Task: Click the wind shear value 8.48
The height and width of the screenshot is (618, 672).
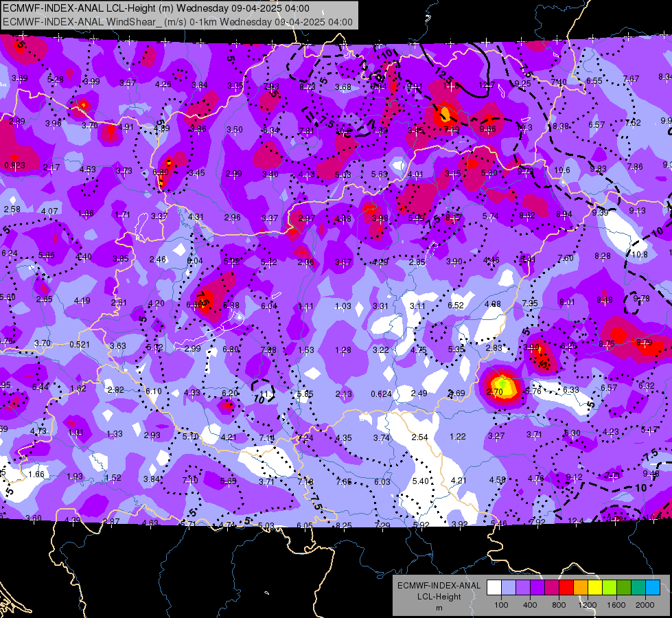Action: pyautogui.click(x=604, y=300)
